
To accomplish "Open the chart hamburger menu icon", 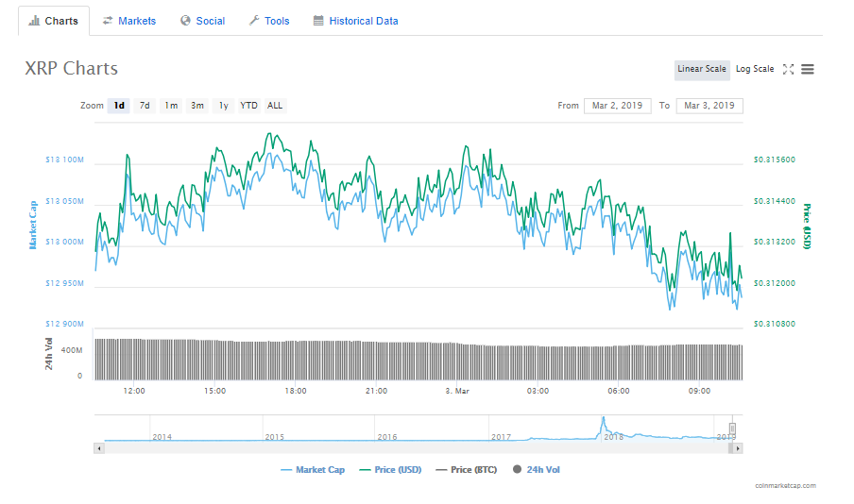I will point(807,69).
